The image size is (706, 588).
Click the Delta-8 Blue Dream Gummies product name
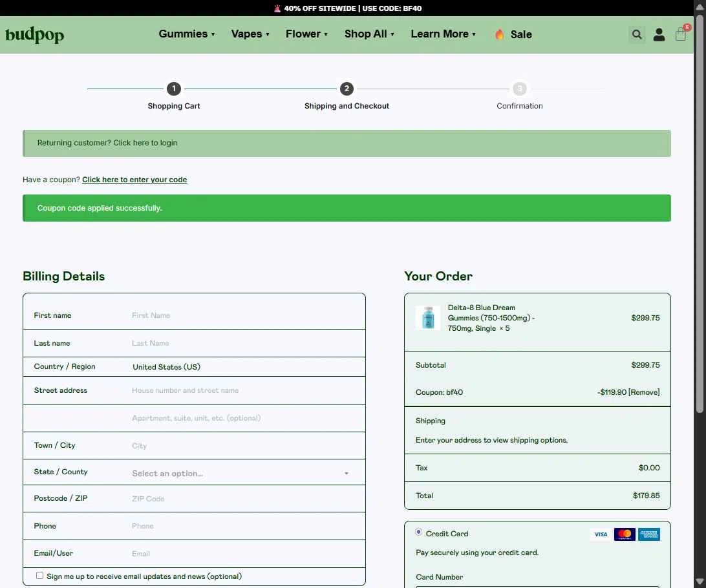491,318
